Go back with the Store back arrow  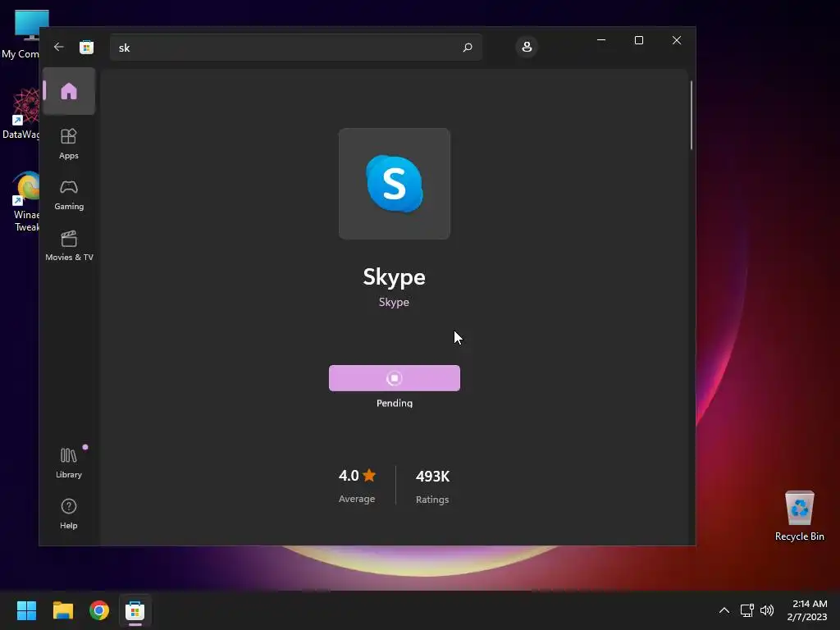point(59,47)
